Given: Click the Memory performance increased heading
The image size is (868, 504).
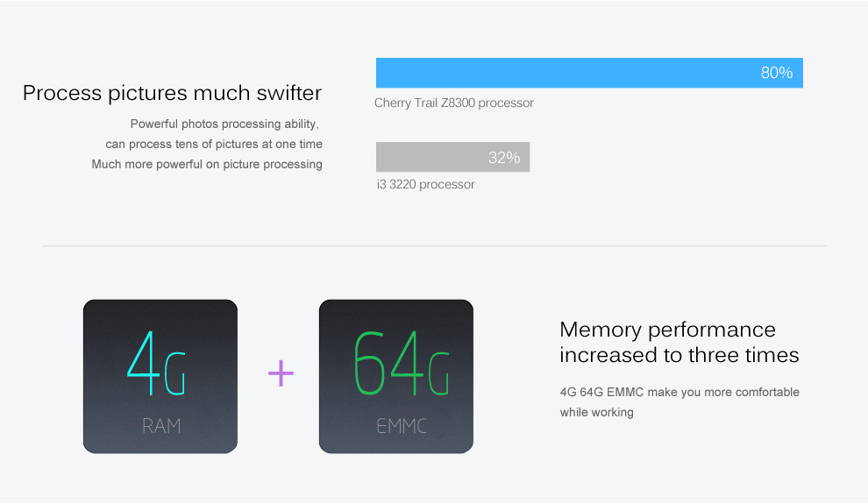Looking at the screenshot, I should point(679,342).
